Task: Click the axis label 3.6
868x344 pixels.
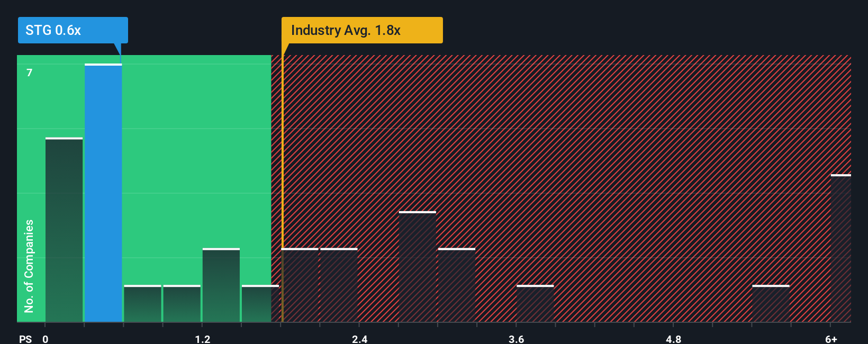Action: [x=517, y=339]
